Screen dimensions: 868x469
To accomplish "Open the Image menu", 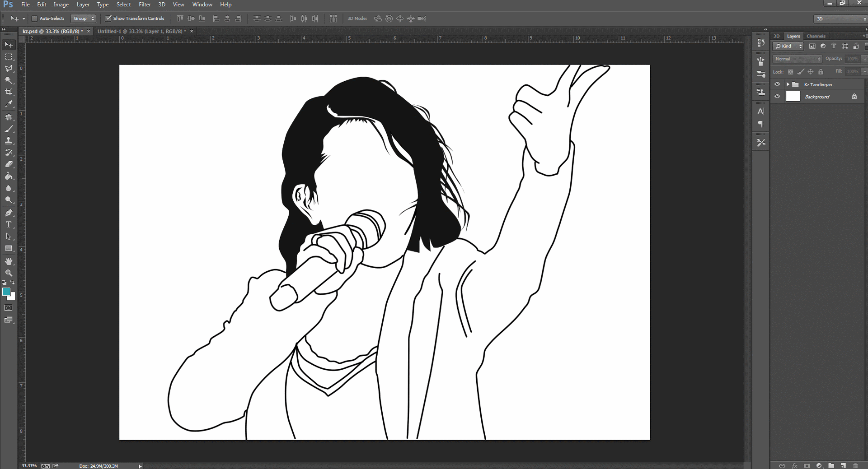I will click(61, 5).
